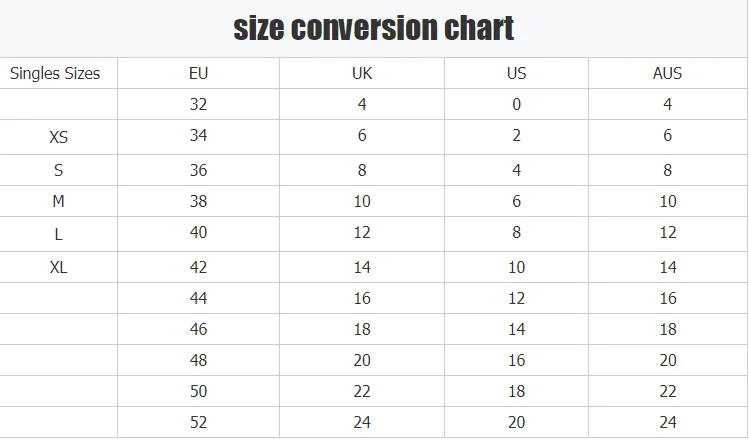Click the US column header
Viewport: 749px width, 440px height.
click(x=516, y=73)
